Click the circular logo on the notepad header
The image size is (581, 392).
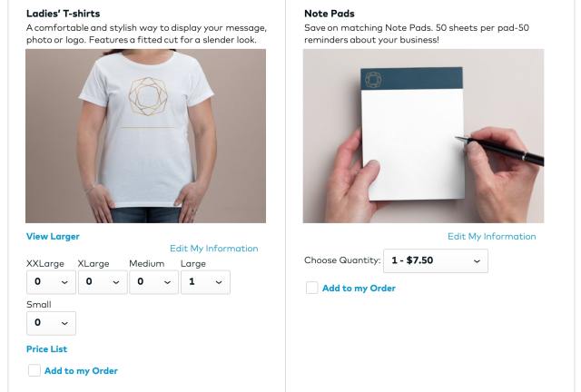(372, 80)
